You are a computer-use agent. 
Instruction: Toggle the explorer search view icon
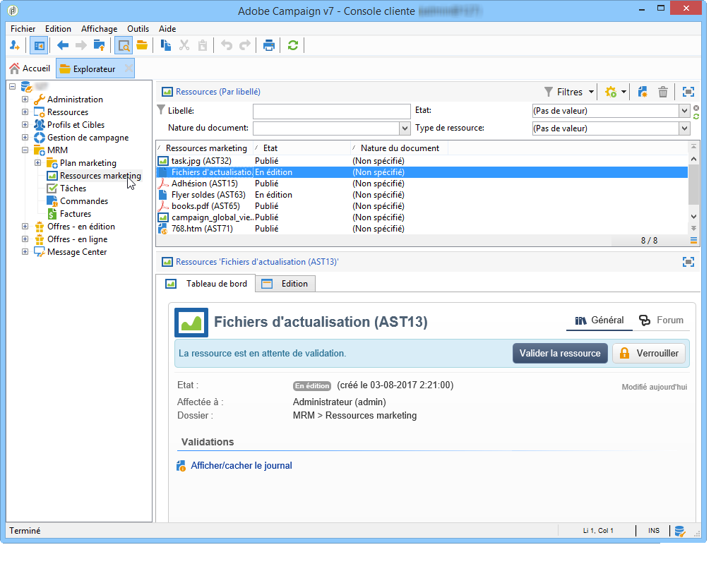click(123, 45)
